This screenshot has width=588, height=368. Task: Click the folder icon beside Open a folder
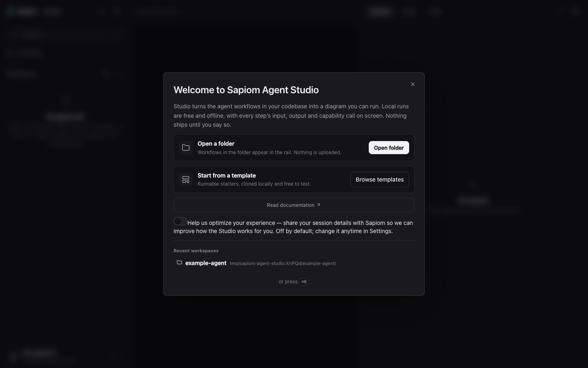click(186, 148)
